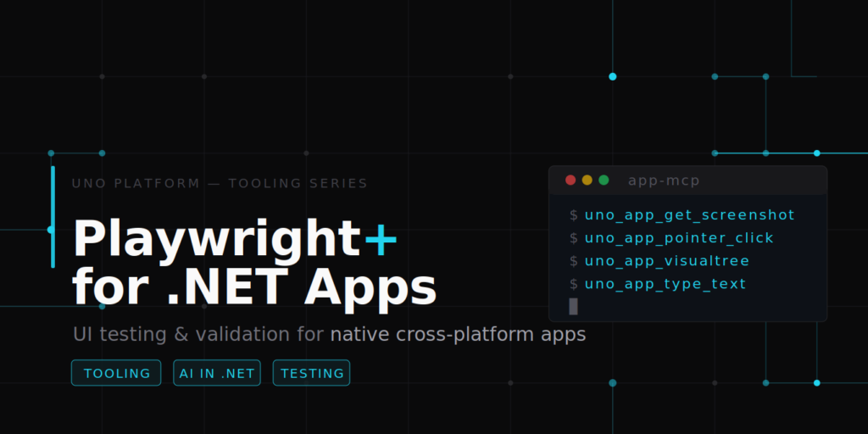The image size is (868, 434).
Task: Click the TESTING tag badge
Action: (311, 373)
